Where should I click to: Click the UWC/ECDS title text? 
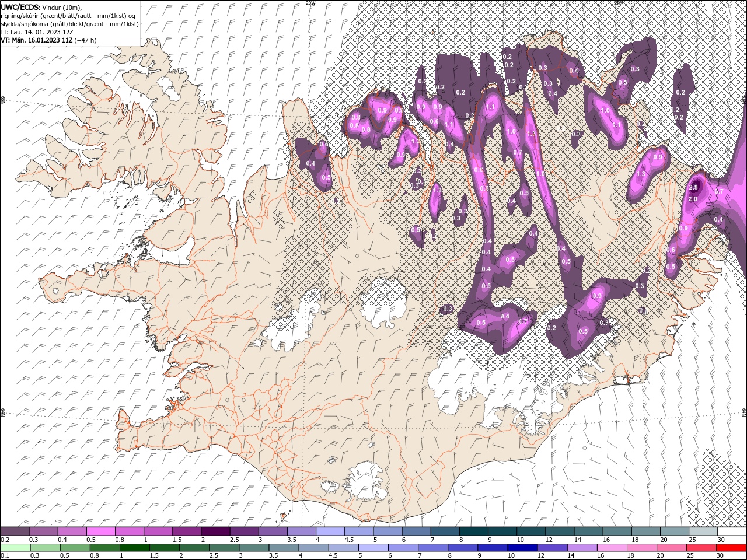point(20,7)
